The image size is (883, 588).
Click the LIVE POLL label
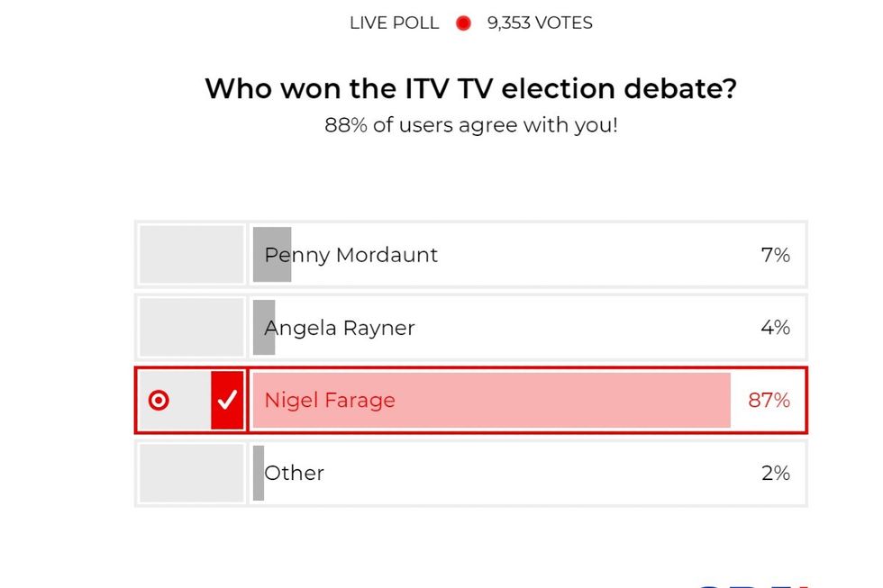(x=394, y=23)
